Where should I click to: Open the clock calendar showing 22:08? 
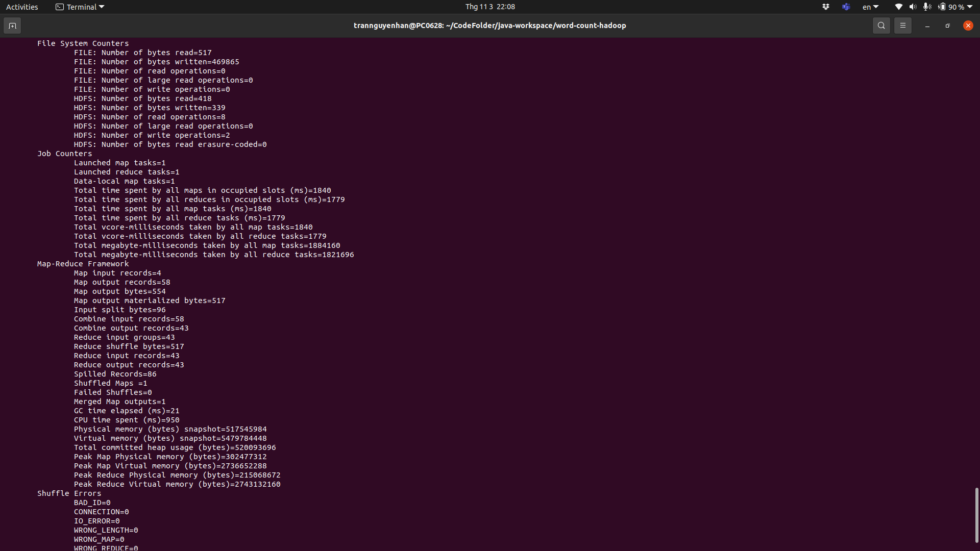point(489,7)
